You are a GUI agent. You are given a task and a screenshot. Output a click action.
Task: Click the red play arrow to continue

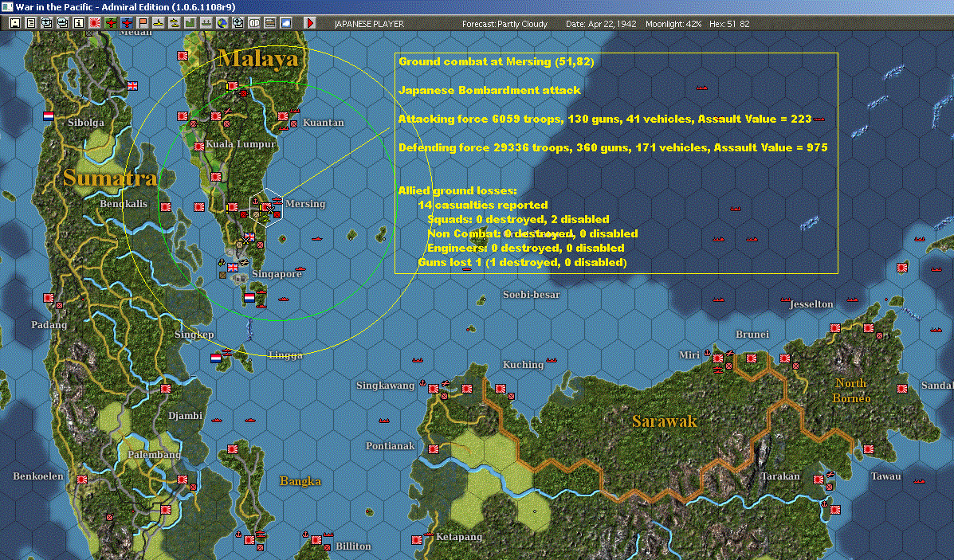point(310,23)
